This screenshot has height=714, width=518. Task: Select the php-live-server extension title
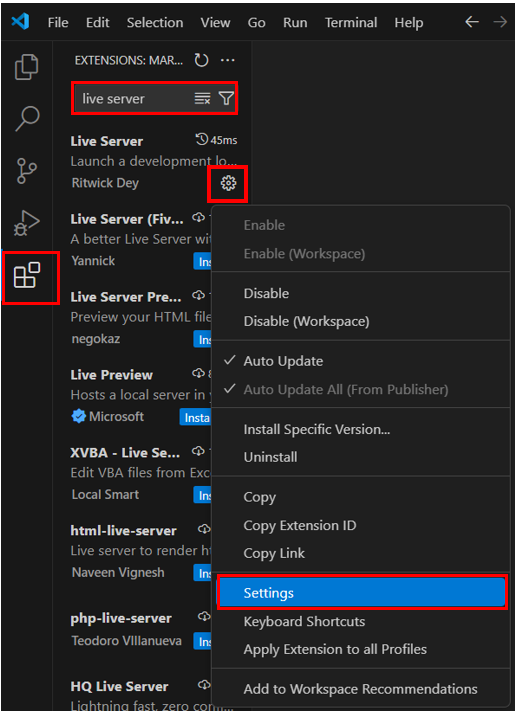(121, 618)
